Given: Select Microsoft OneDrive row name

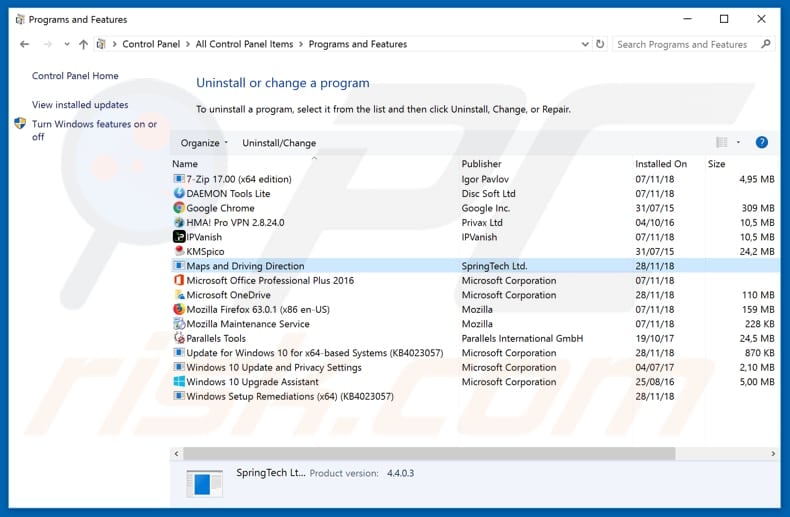Looking at the screenshot, I should point(228,295).
